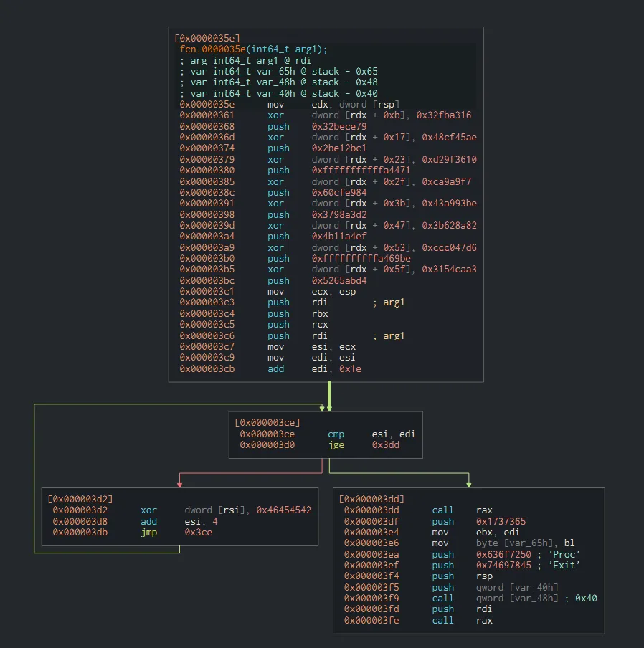
Task: Click the jmp jump target 0x3ce
Action: click(x=198, y=533)
